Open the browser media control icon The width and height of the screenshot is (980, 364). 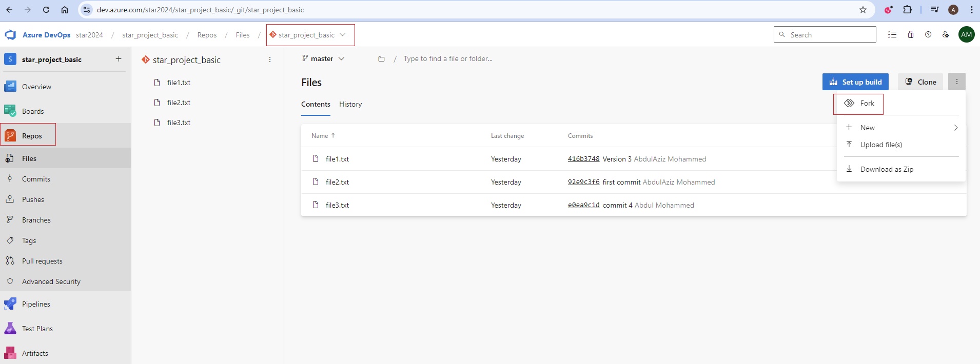point(935,10)
